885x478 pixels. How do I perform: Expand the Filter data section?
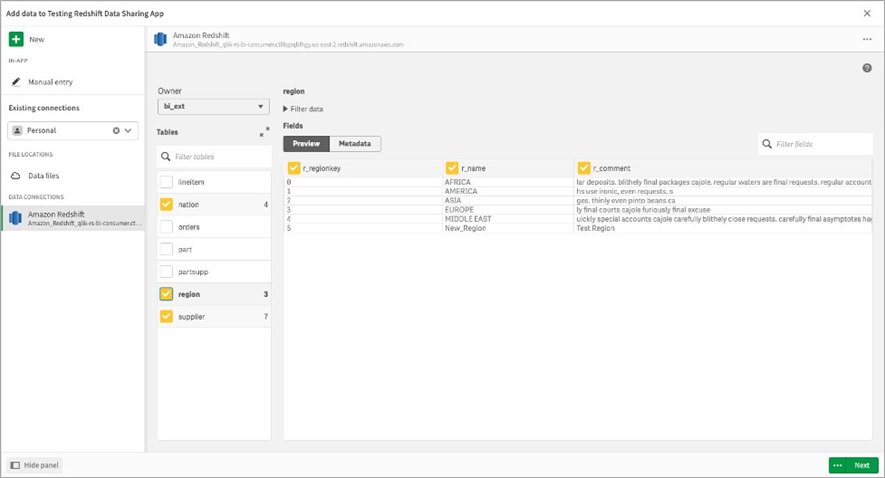coord(303,109)
